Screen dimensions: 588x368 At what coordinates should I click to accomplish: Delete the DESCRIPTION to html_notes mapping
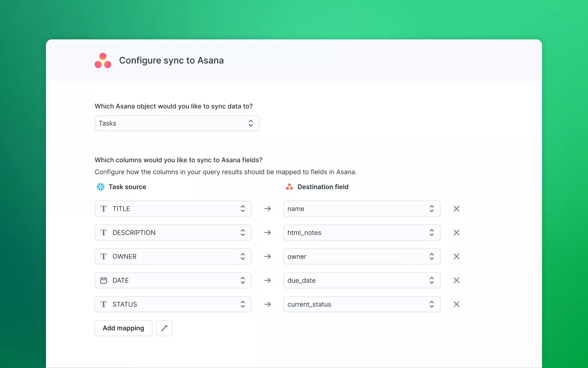456,233
